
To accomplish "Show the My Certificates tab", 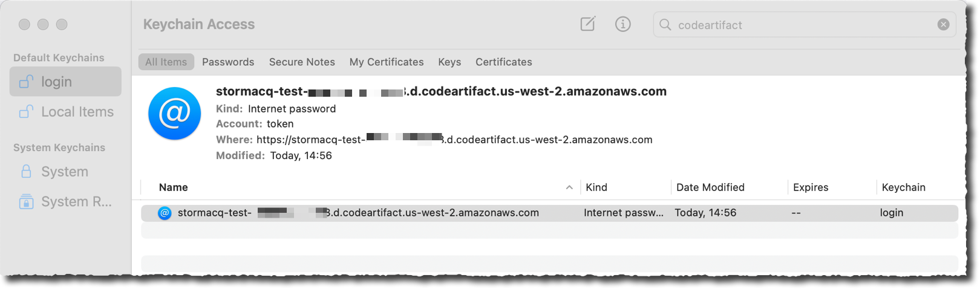I will [x=387, y=62].
